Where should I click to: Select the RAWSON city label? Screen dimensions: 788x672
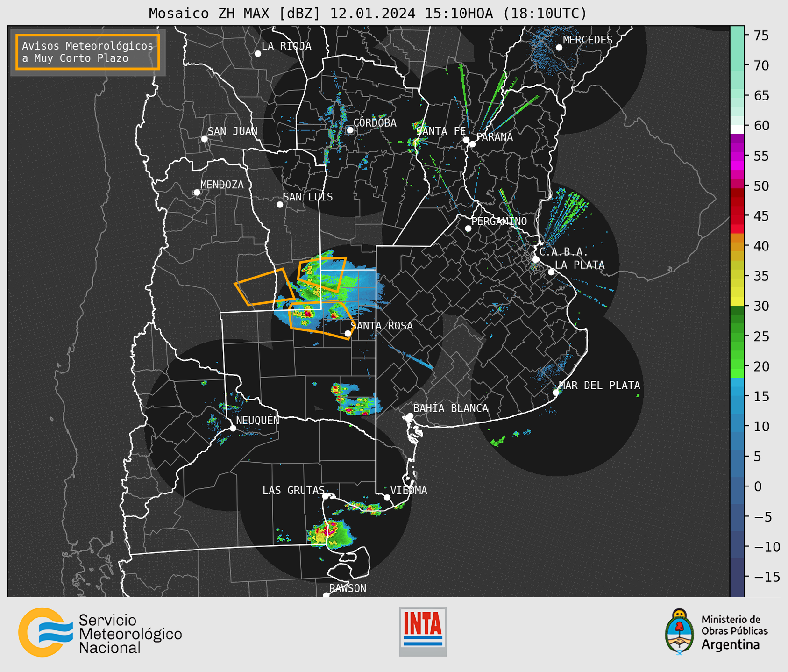tap(348, 588)
